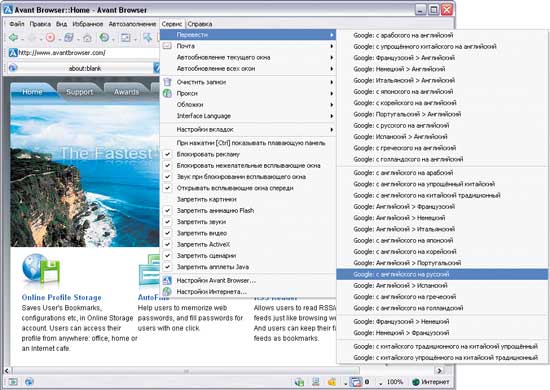Screen dimensions: 550x390
Task: Open Настройки Avant Browser… menu entry
Action: [x=248, y=280]
